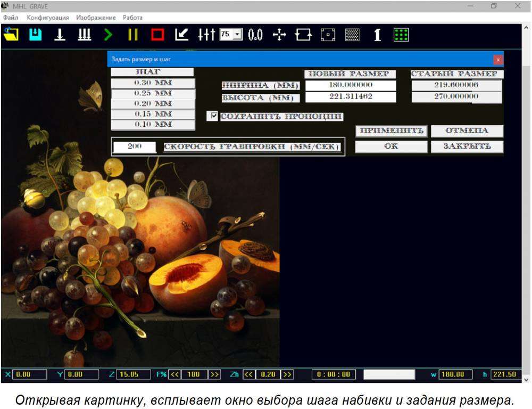The height and width of the screenshot is (409, 532).
Task: Select the 0.20 MM step option
Action: [153, 103]
